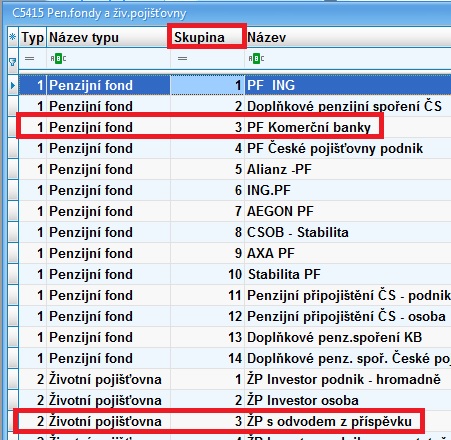
Task: Sort by the Název typu column header
Action: pyautogui.click(x=108, y=37)
